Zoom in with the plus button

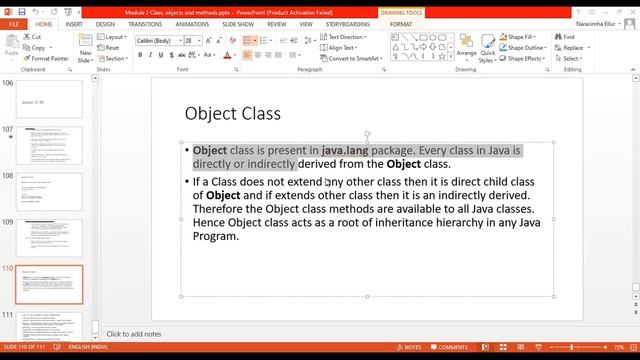pyautogui.click(x=605, y=347)
